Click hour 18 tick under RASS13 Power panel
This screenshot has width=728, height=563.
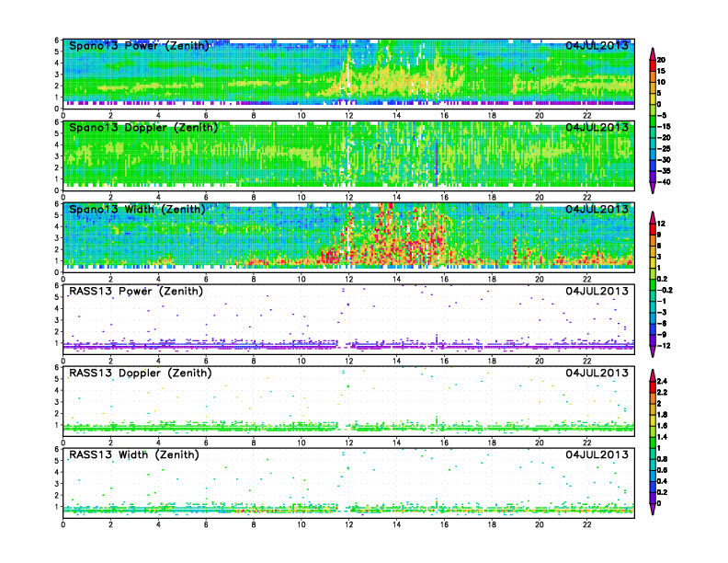pos(492,361)
